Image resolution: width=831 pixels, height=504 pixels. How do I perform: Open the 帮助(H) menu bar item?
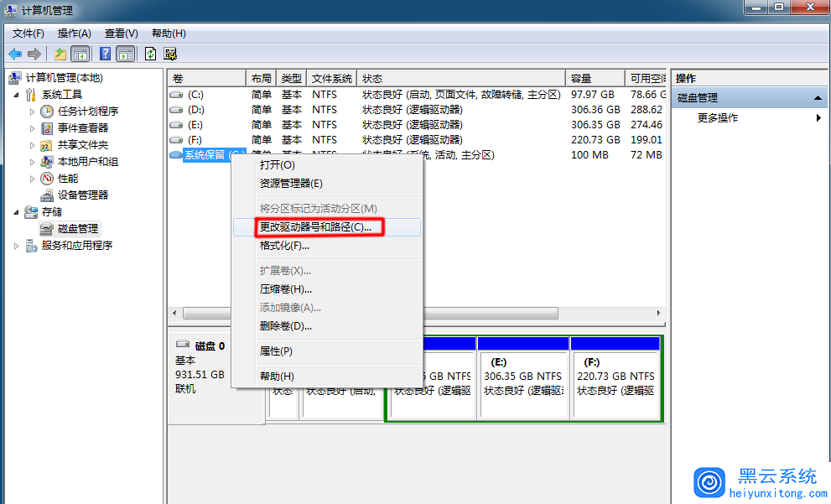click(169, 34)
